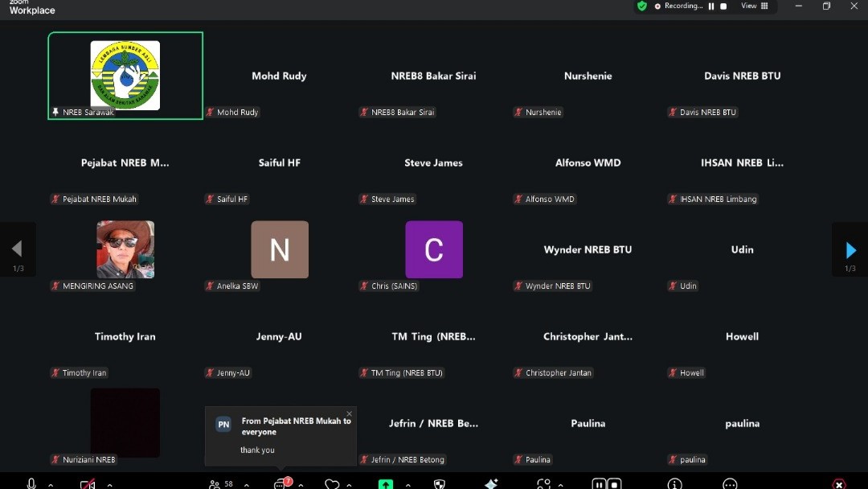Stop the recording from the top bar

(x=723, y=6)
